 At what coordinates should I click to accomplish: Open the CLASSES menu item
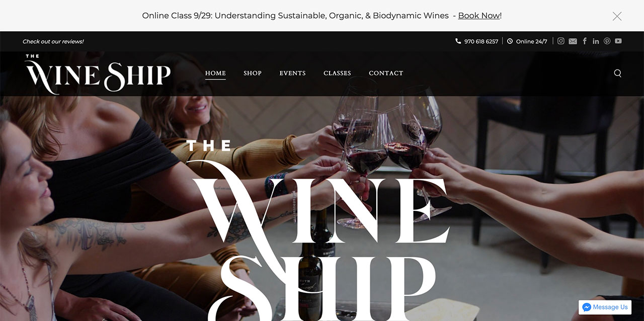tap(337, 73)
